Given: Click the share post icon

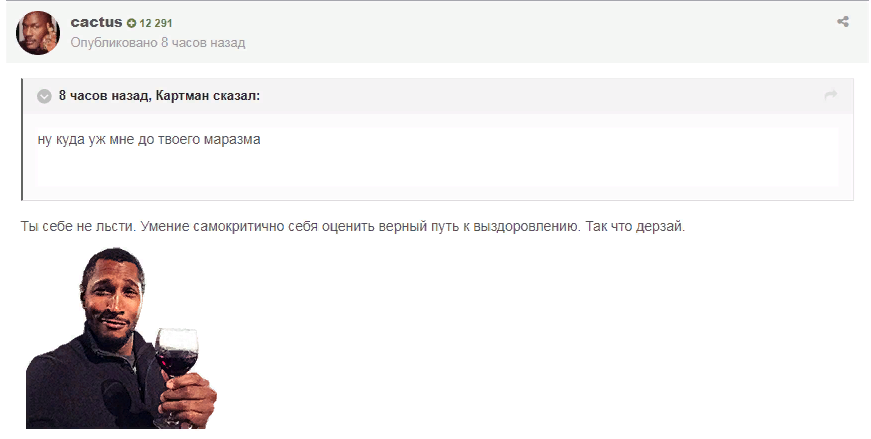Looking at the screenshot, I should tap(842, 21).
